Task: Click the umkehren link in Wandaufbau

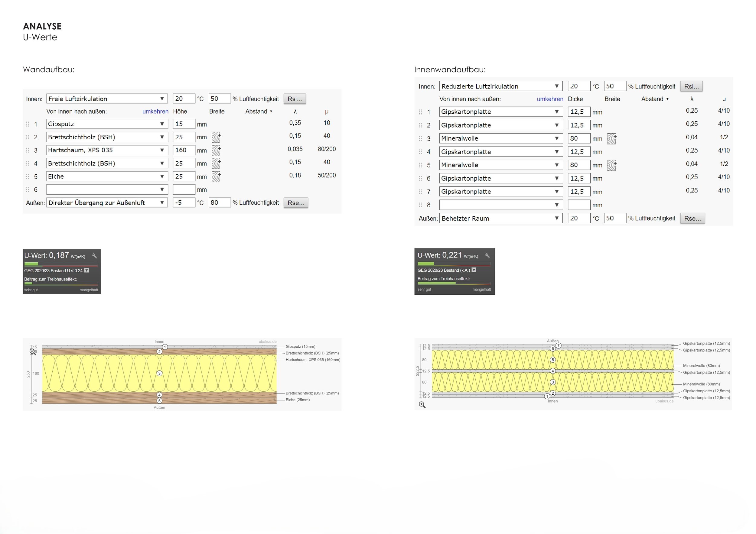Action: 155,112
